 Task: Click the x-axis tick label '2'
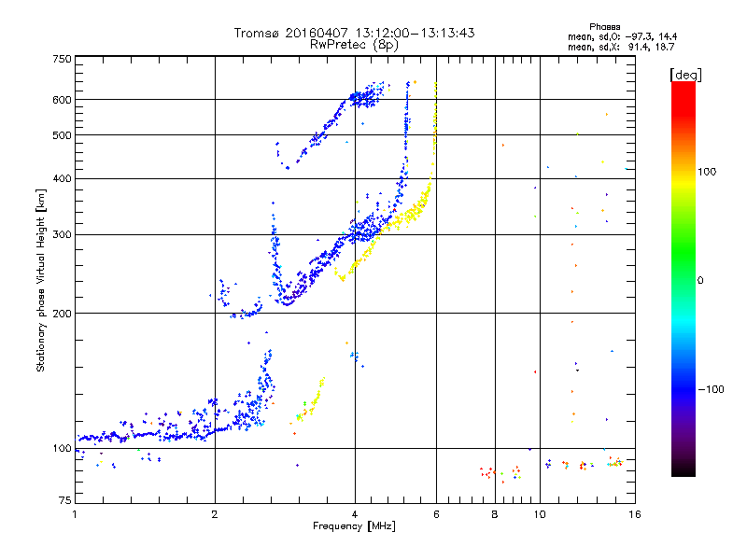click(215, 514)
